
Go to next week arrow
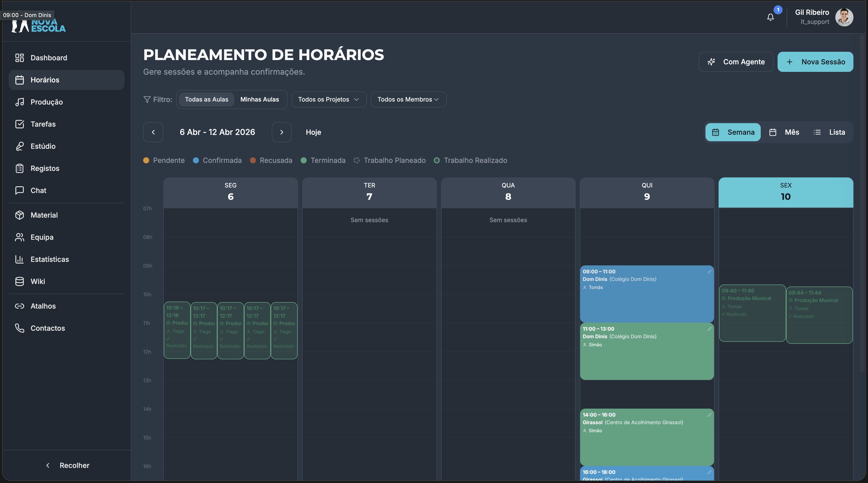point(282,132)
